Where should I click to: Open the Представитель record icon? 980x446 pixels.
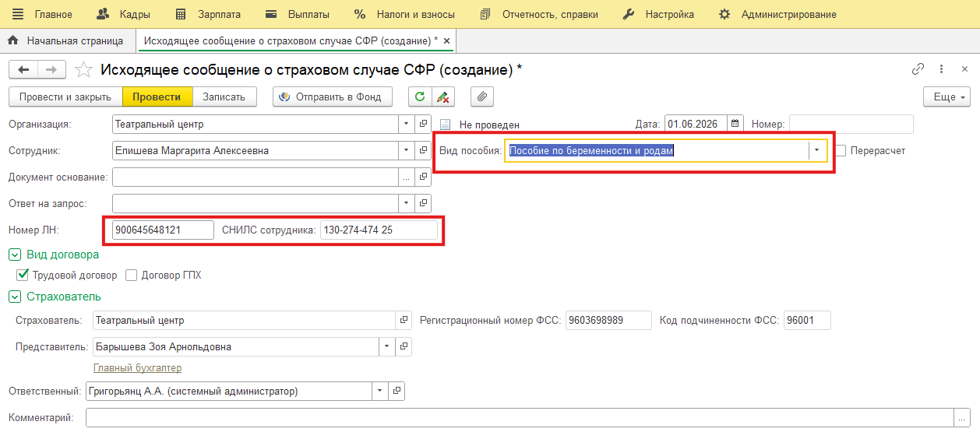404,346
